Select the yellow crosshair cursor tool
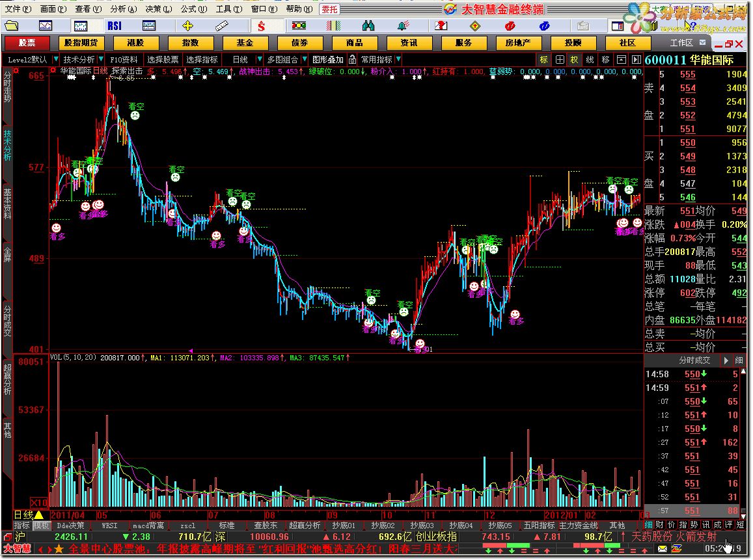 click(188, 25)
